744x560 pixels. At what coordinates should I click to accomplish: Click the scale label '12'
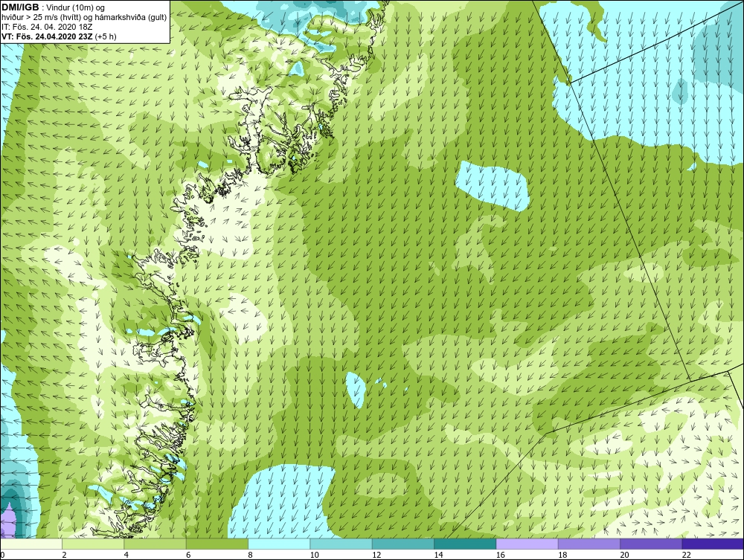pyautogui.click(x=376, y=556)
